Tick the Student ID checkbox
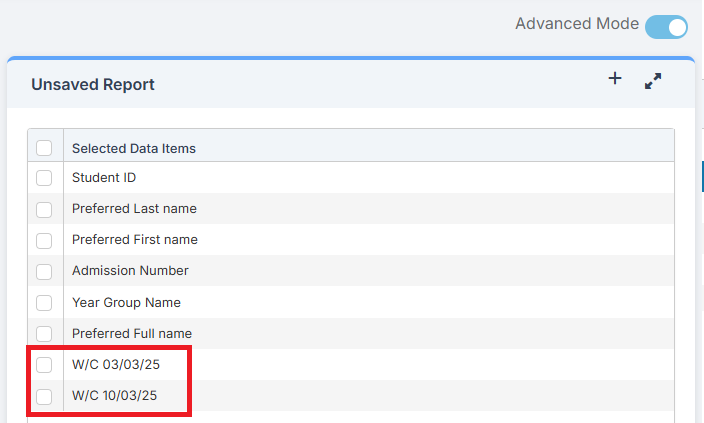Viewport: 704px width, 423px height. (44, 178)
